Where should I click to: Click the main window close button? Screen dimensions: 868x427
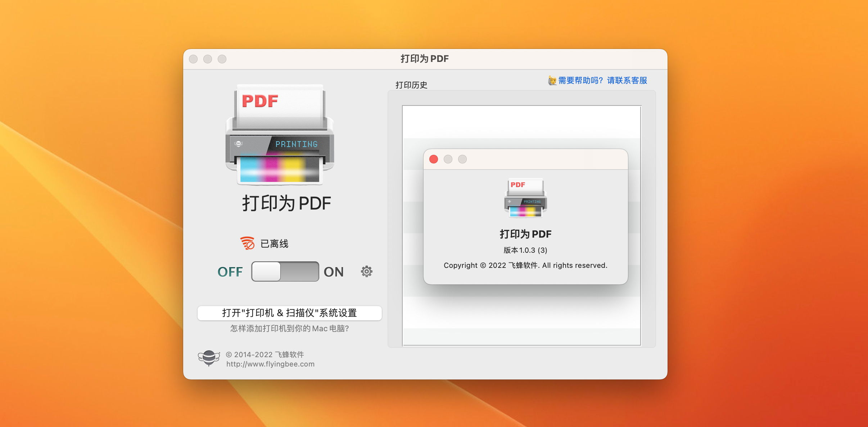click(193, 59)
